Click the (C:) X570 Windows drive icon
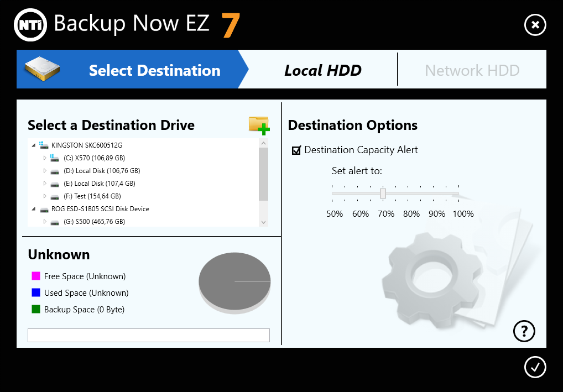The image size is (563, 392). [55, 158]
